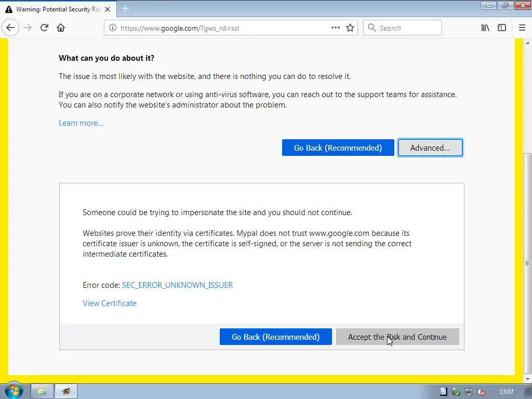532x399 pixels.
Task: Open the Windows Start menu
Action: click(14, 391)
